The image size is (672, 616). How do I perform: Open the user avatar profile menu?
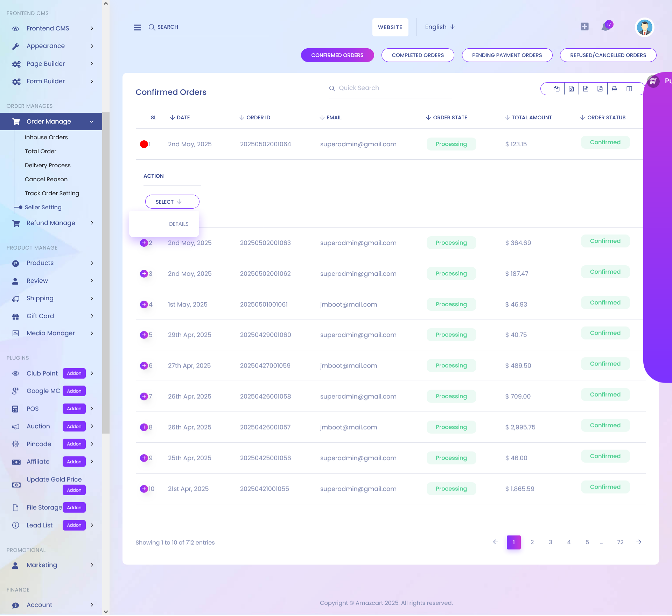[644, 27]
